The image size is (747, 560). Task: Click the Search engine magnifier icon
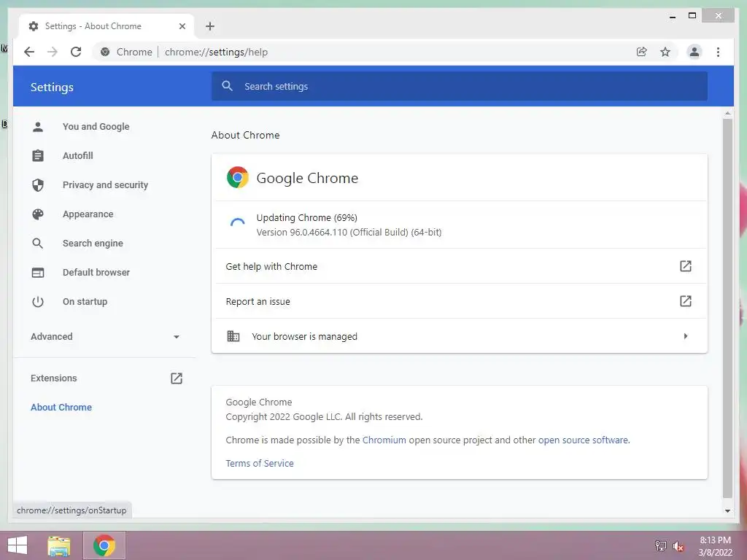point(38,244)
